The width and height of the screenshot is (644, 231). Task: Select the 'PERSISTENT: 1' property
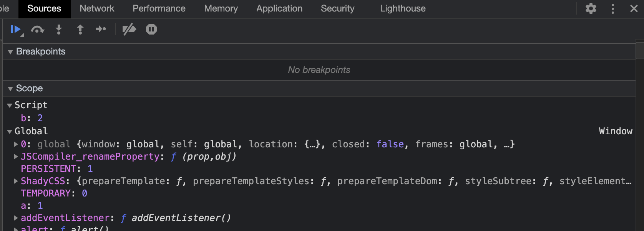point(57,169)
